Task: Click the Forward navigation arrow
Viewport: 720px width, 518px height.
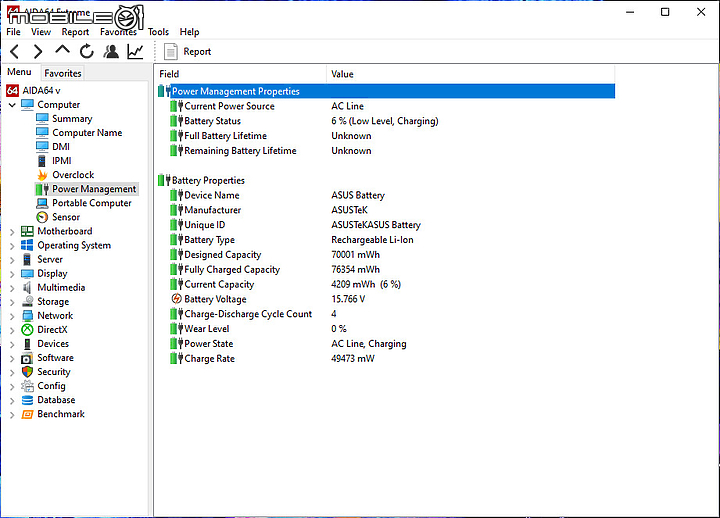Action: tap(38, 51)
